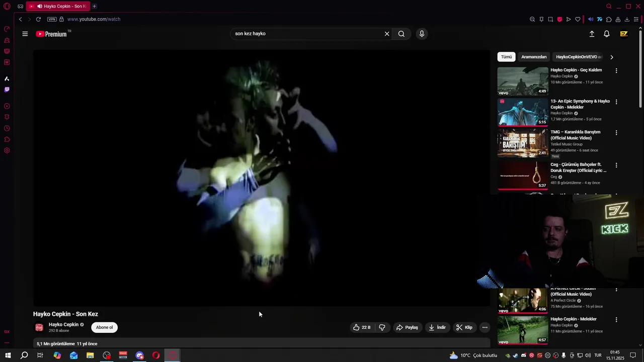The width and height of the screenshot is (644, 362).
Task: Toggle the purple speaker sound extension
Action: click(591, 19)
